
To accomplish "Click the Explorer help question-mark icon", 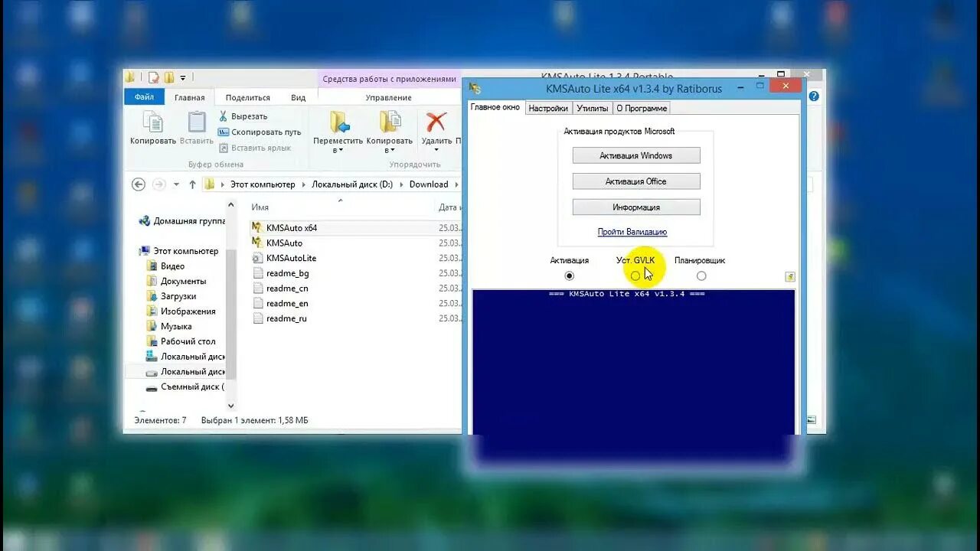I will (814, 96).
